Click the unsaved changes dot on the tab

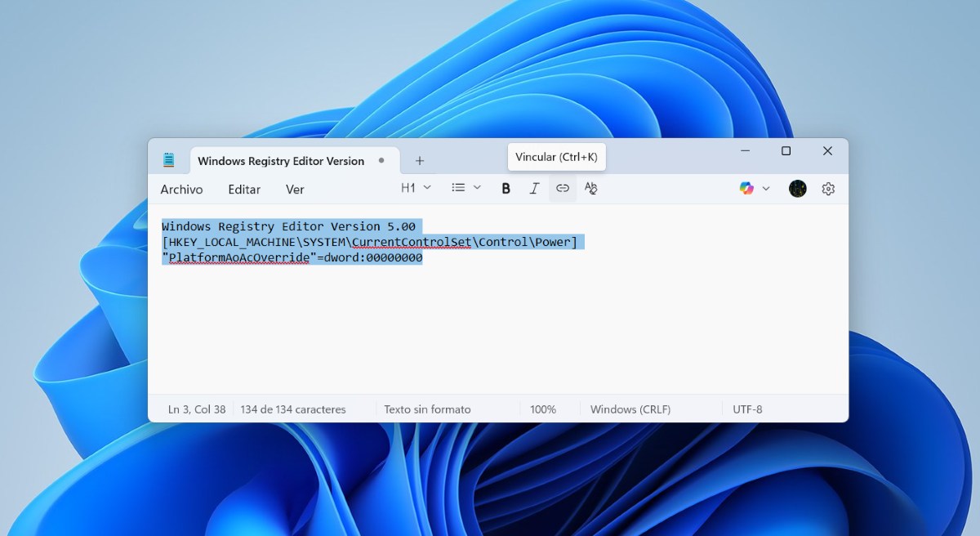381,161
